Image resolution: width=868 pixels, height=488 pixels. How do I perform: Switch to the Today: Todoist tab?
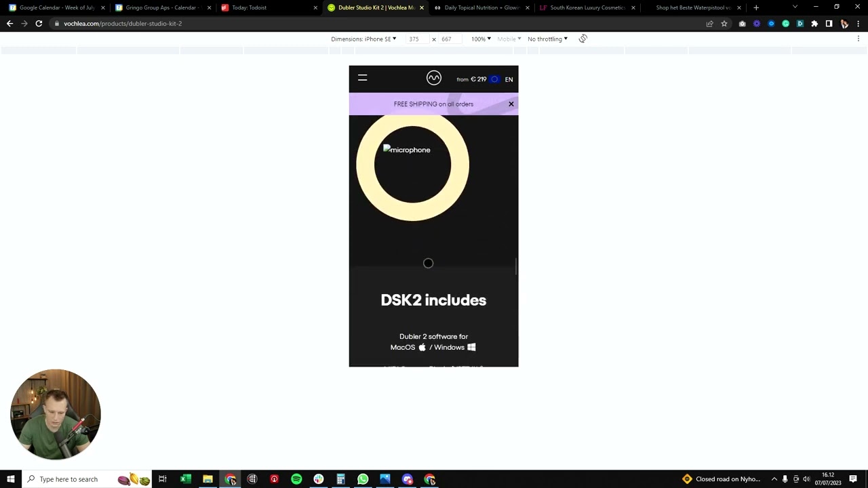tap(269, 7)
